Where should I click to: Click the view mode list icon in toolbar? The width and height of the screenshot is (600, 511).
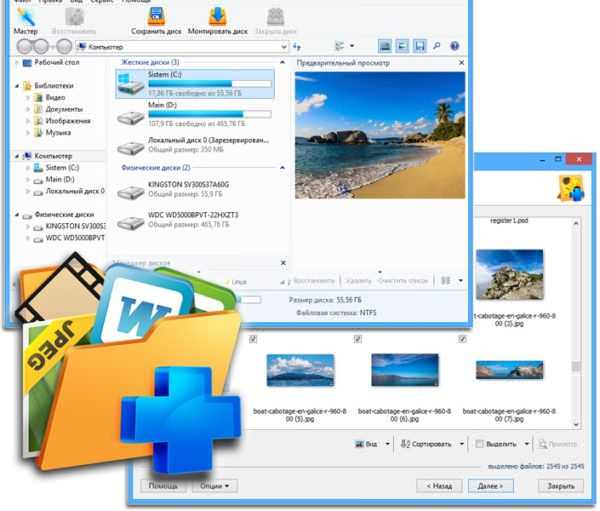(339, 46)
